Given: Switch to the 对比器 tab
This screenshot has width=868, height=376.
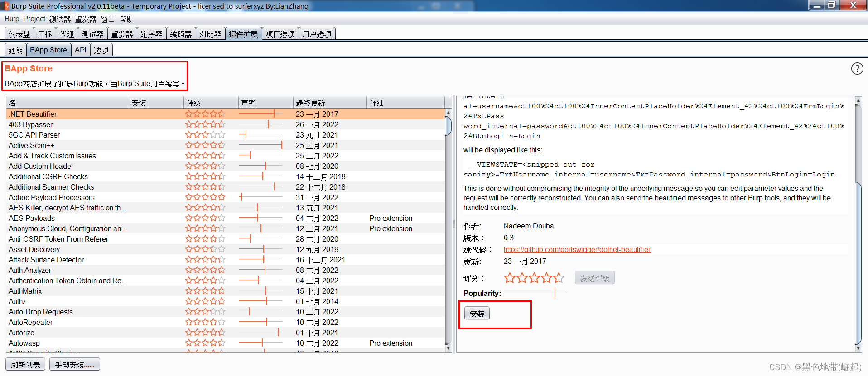Looking at the screenshot, I should (x=210, y=34).
